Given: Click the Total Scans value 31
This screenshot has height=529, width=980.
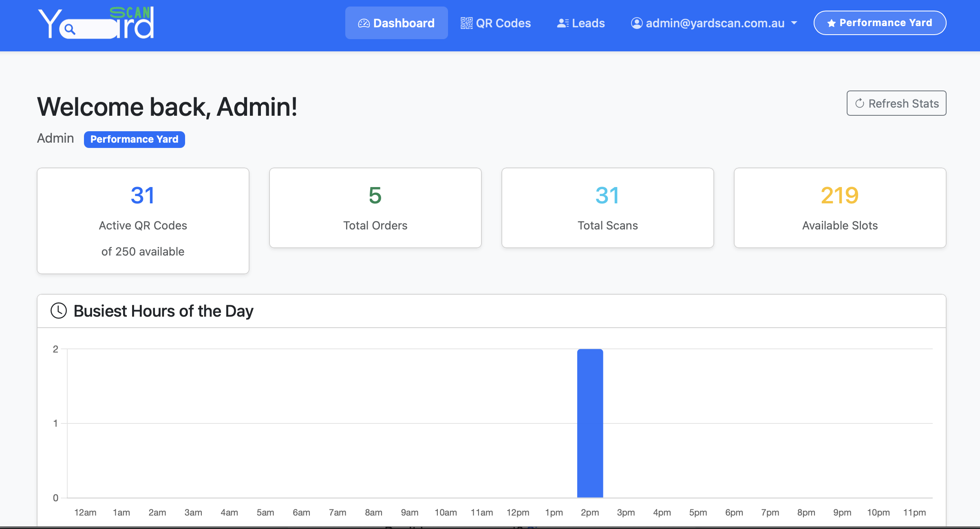Looking at the screenshot, I should [x=607, y=195].
